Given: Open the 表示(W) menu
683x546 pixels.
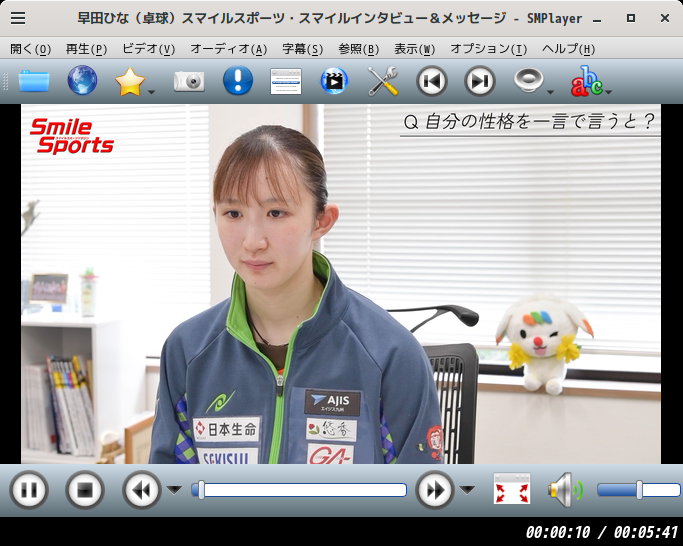Looking at the screenshot, I should (x=415, y=49).
